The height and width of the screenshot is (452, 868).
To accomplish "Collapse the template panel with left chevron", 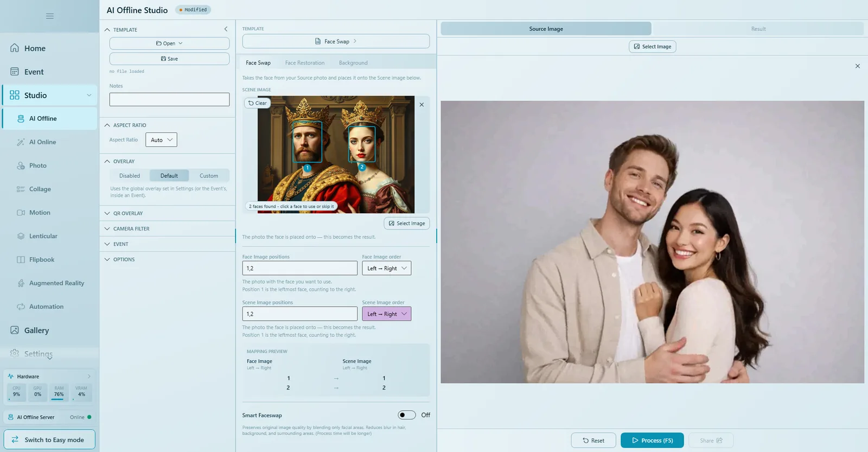I will (x=226, y=29).
